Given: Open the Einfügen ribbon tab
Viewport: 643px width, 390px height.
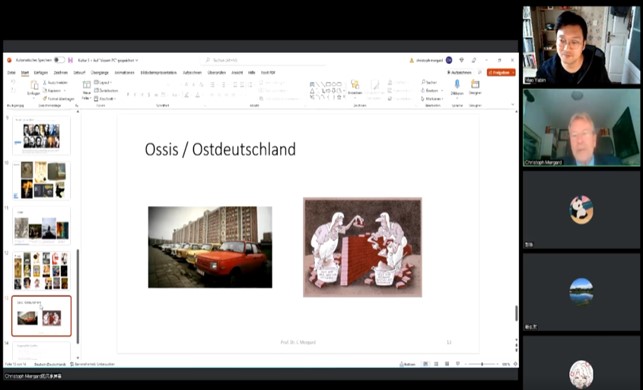Looking at the screenshot, I should click(x=41, y=73).
